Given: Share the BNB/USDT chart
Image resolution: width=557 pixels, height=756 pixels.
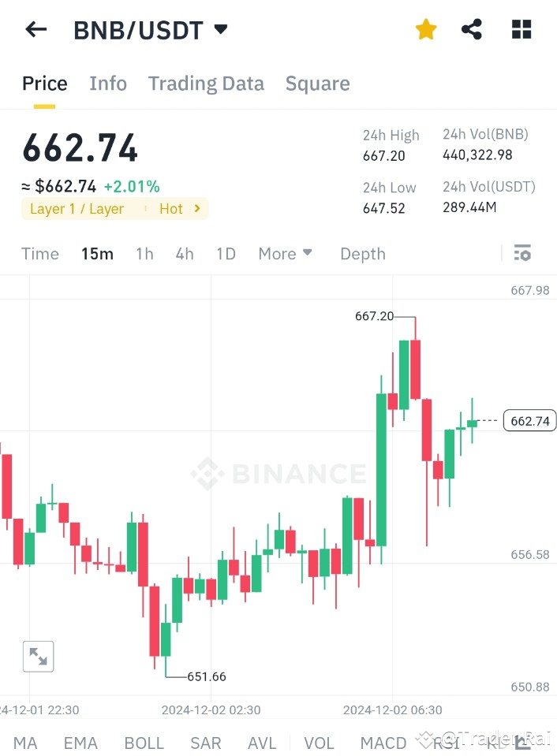Looking at the screenshot, I should pyautogui.click(x=471, y=28).
